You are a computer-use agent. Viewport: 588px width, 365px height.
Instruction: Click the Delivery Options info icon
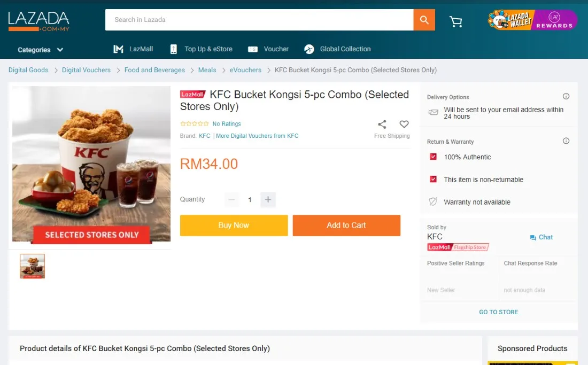(566, 96)
